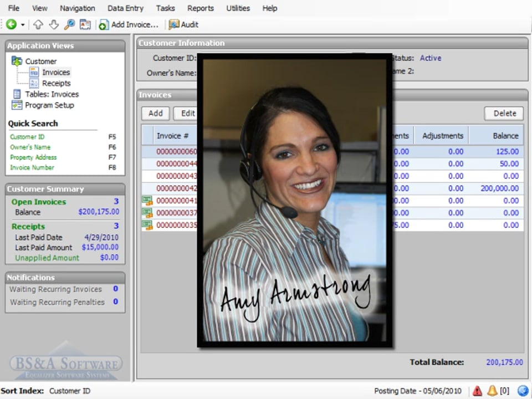Click the Edit button in Invoices
The image size is (532, 399).
(186, 113)
